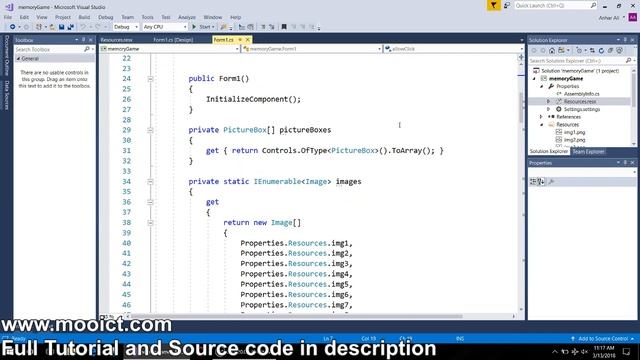
Task: Click the Azhar Ali account avatar
Action: click(633, 18)
